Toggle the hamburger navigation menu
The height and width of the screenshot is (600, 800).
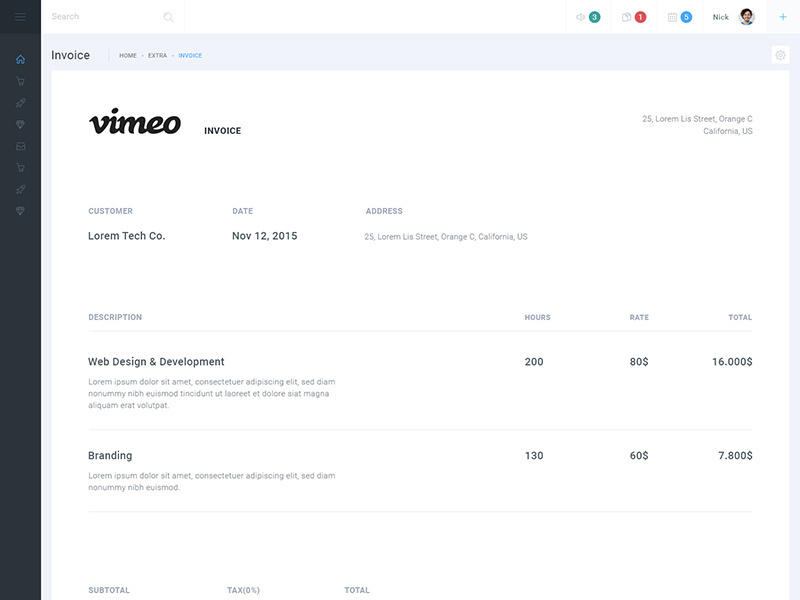(20, 16)
